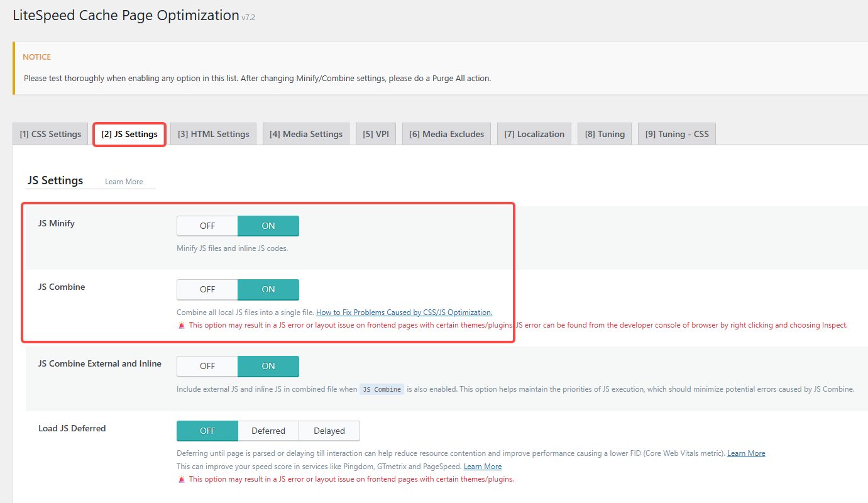
Task: Open the VPI tab
Action: (376, 134)
